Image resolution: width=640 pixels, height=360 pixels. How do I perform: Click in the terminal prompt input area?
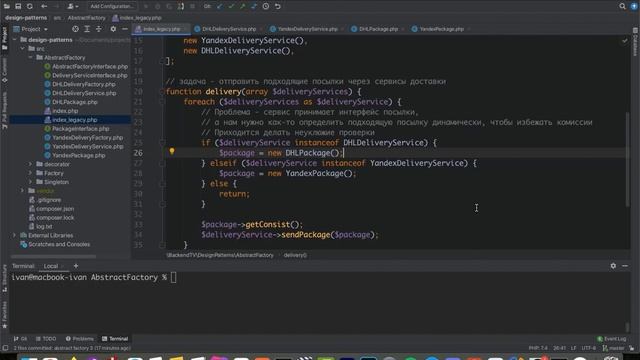click(x=174, y=278)
